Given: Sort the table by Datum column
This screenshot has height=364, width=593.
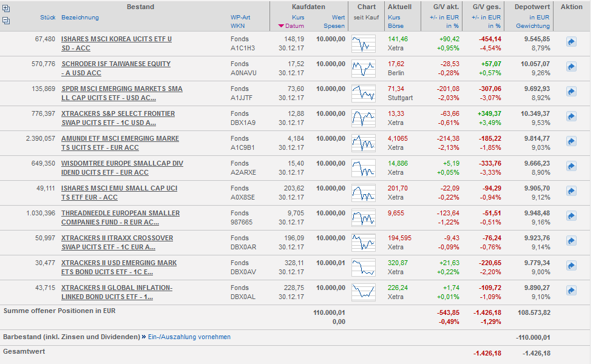Looking at the screenshot, I should pyautogui.click(x=294, y=26).
